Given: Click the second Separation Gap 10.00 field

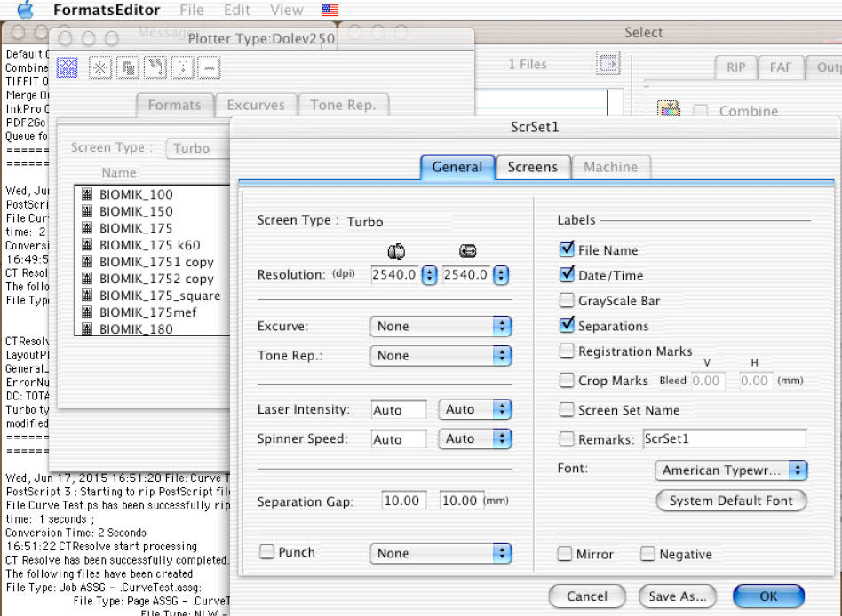Looking at the screenshot, I should coord(461,501).
